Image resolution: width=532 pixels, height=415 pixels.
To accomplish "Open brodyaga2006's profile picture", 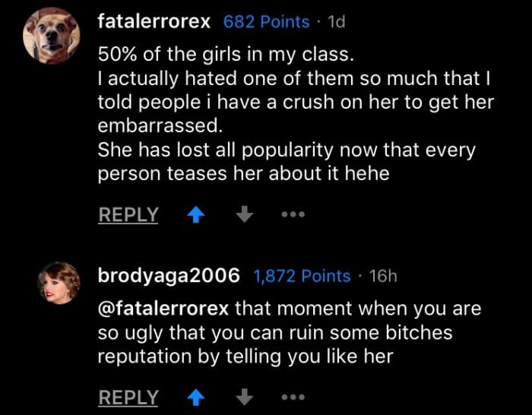I will click(59, 281).
